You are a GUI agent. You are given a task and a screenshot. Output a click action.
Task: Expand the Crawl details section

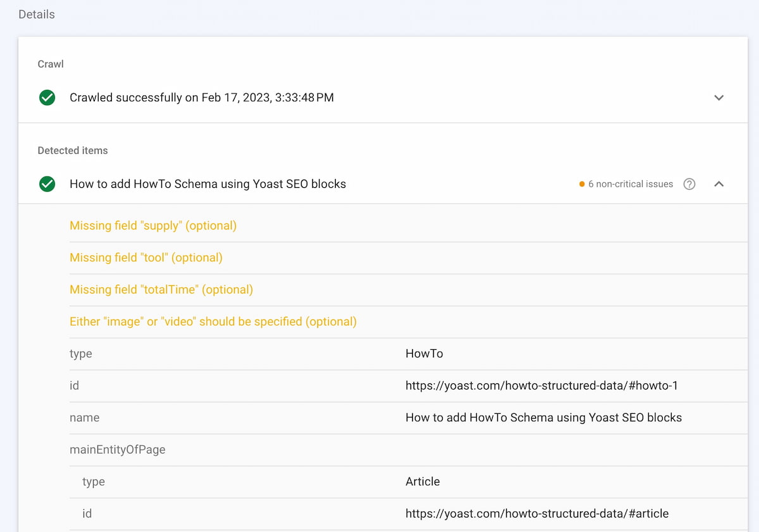click(719, 97)
